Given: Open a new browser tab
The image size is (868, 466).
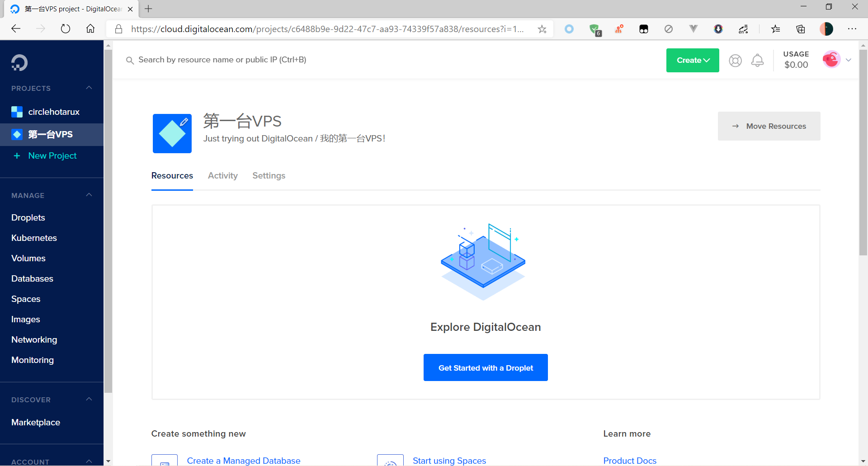Looking at the screenshot, I should point(148,9).
